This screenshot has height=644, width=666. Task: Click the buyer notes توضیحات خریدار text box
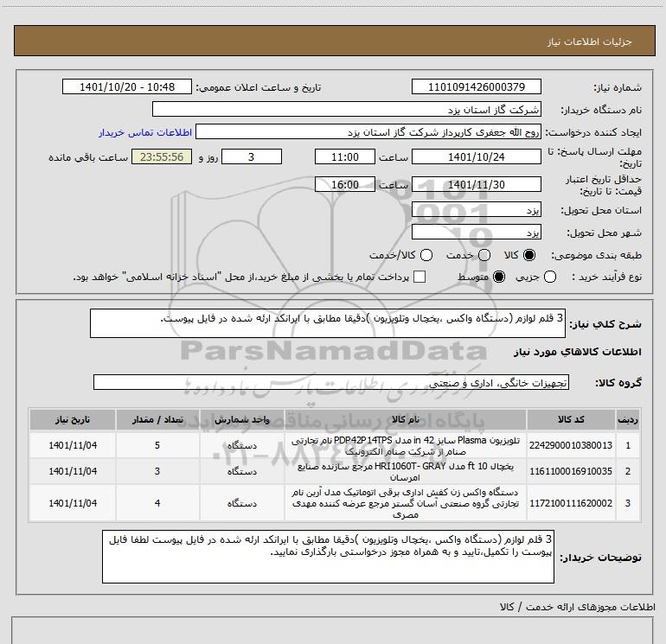tap(328, 556)
